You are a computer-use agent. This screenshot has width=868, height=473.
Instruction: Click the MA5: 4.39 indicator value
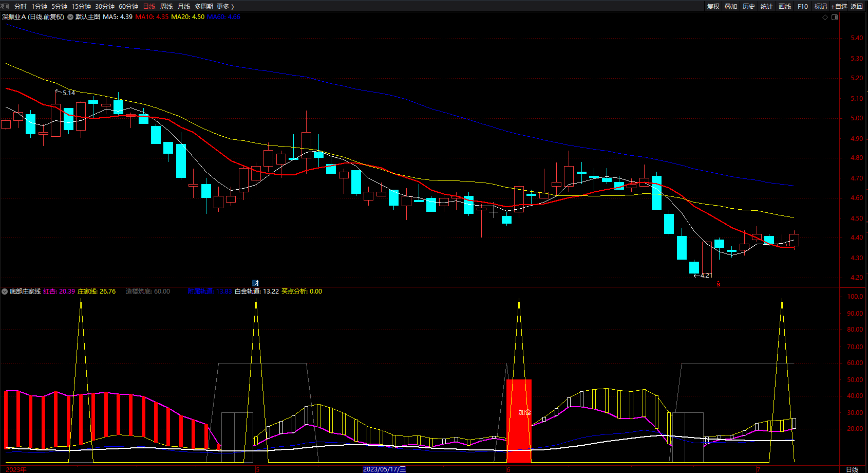[x=118, y=17]
